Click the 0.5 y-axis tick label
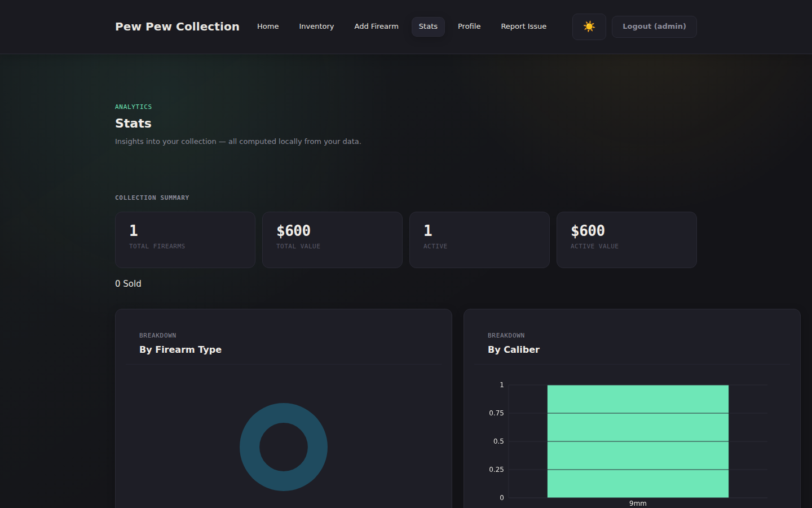 498,441
